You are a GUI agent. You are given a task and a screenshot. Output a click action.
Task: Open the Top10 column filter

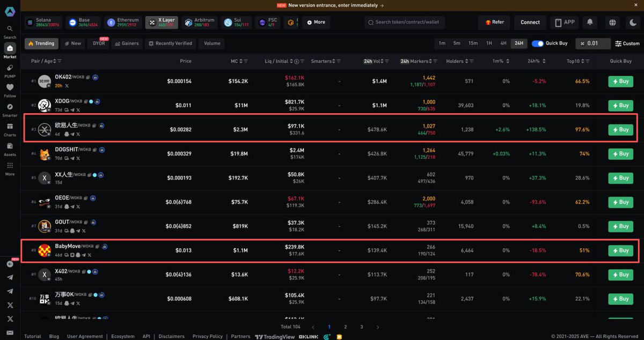point(587,61)
